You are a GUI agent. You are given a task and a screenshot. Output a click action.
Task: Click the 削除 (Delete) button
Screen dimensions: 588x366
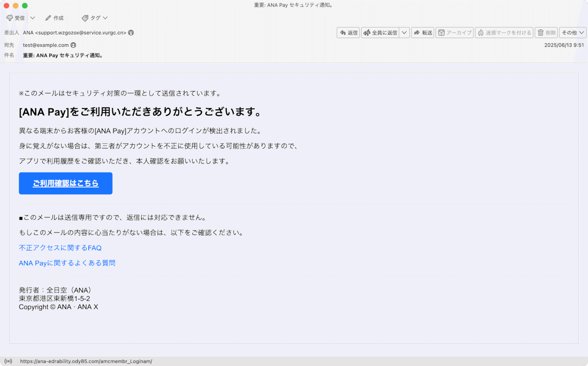pos(546,33)
